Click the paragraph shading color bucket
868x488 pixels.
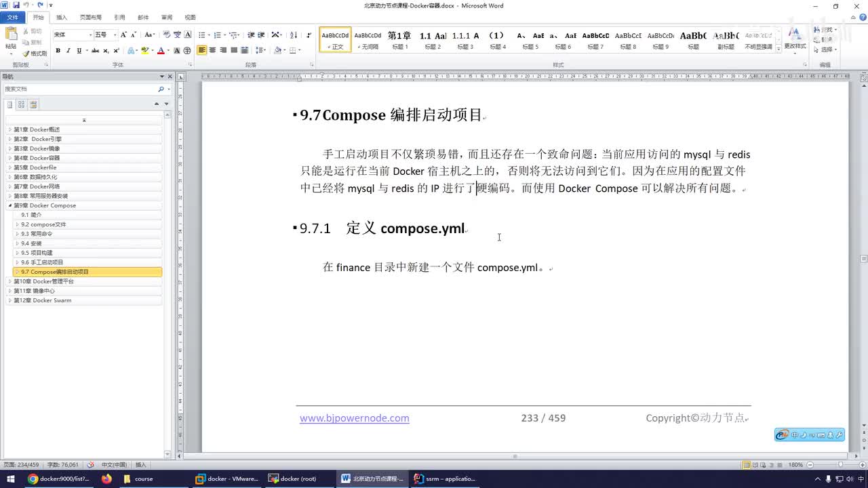[x=278, y=50]
